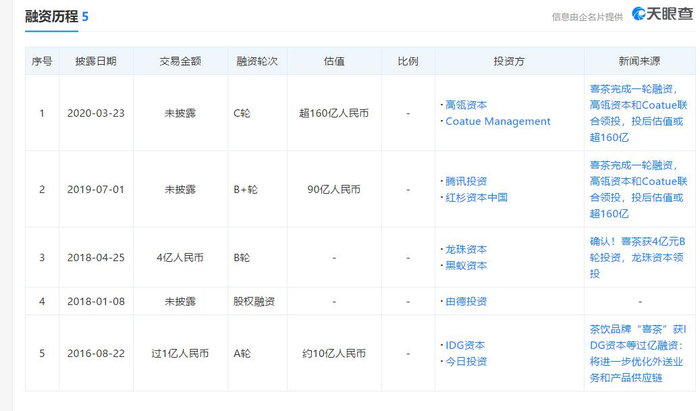Click the 交易金额 column header
The image size is (700, 411).
[180, 61]
